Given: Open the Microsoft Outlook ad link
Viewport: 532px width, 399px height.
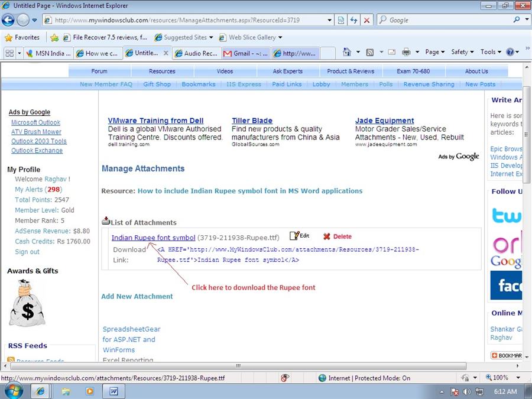Looking at the screenshot, I should point(35,122).
